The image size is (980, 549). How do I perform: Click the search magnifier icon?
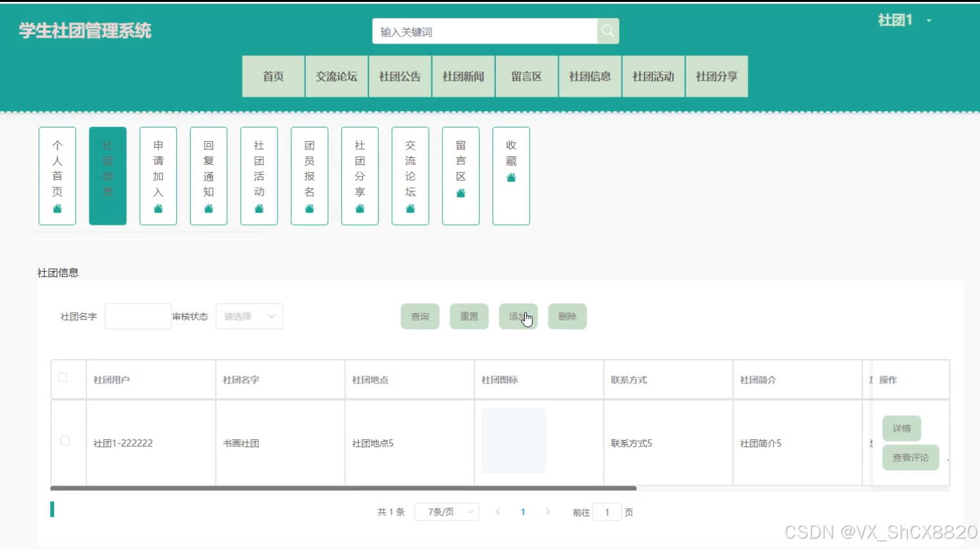(608, 31)
